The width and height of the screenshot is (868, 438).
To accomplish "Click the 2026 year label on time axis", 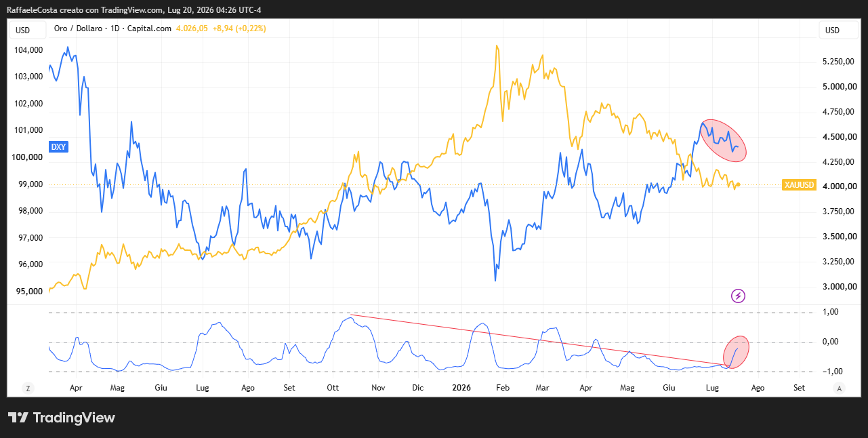I will (461, 388).
